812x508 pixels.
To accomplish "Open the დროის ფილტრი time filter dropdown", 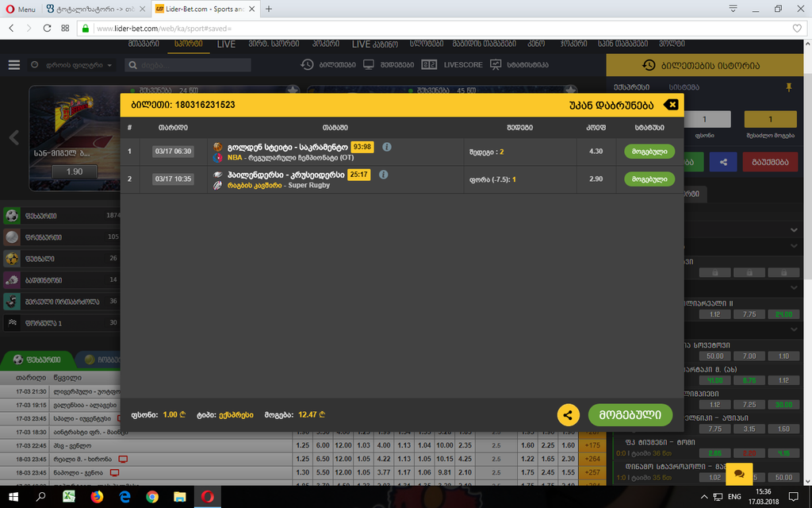I will pos(71,65).
